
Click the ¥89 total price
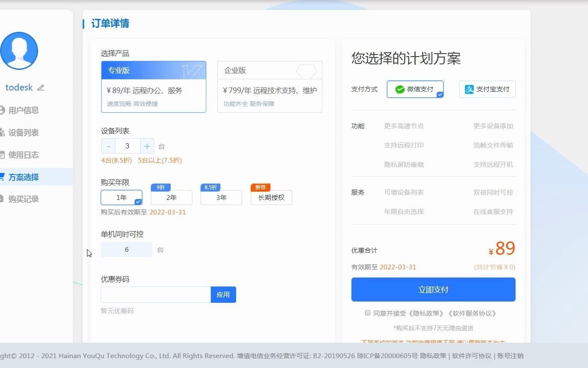pyautogui.click(x=502, y=249)
